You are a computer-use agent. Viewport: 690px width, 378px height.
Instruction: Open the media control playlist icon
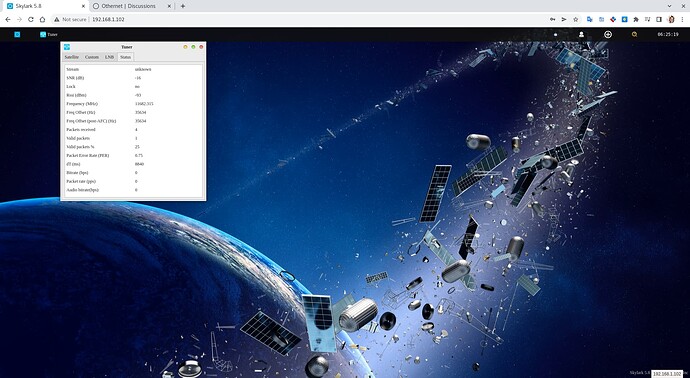click(647, 19)
